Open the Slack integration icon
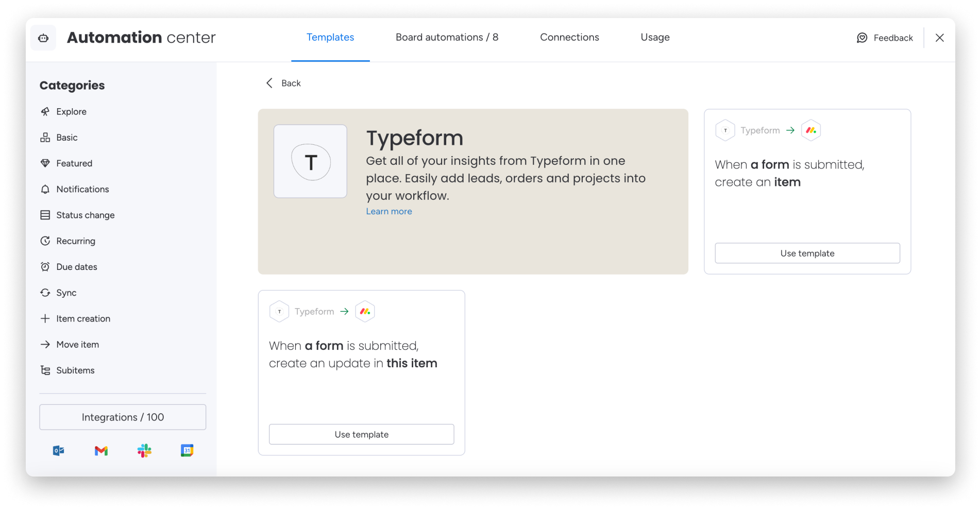 (x=144, y=451)
